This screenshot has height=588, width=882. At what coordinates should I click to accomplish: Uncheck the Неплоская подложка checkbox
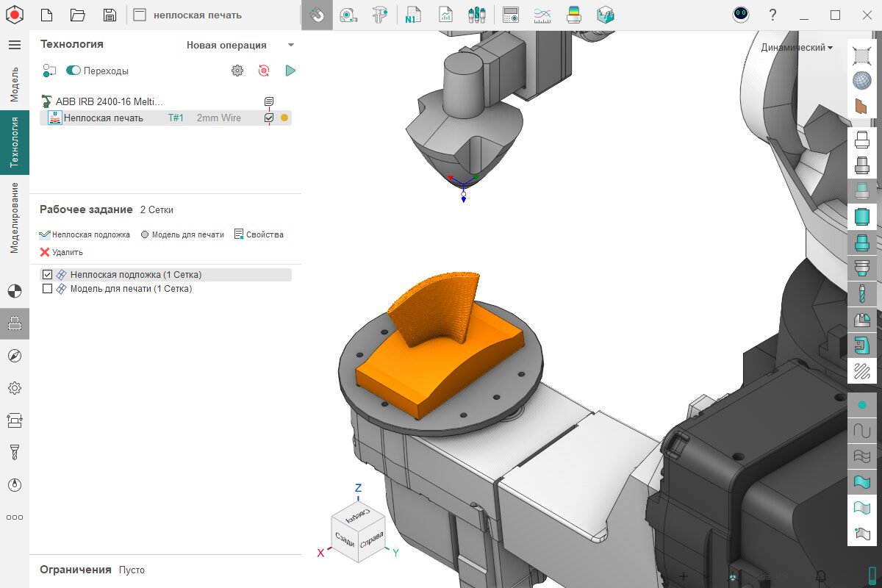click(48, 275)
